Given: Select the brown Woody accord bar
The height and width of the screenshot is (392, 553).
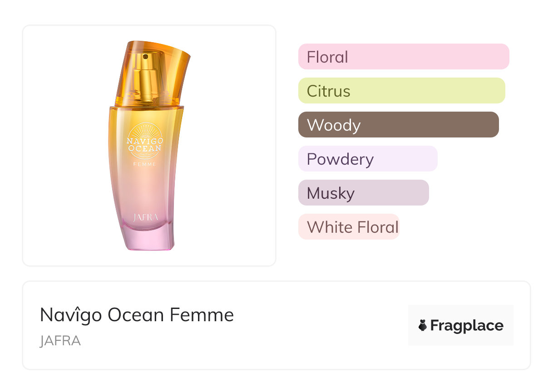Looking at the screenshot, I should coord(398,125).
